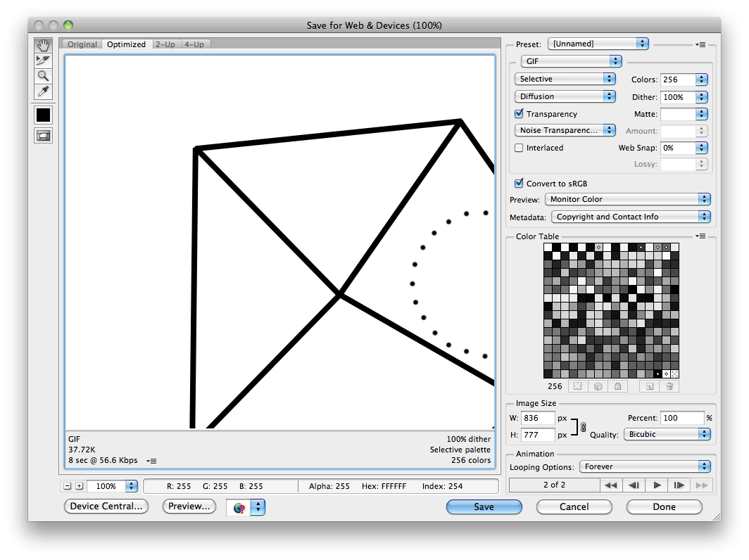
Task: Enable the Interlaced checkbox
Action: point(520,148)
